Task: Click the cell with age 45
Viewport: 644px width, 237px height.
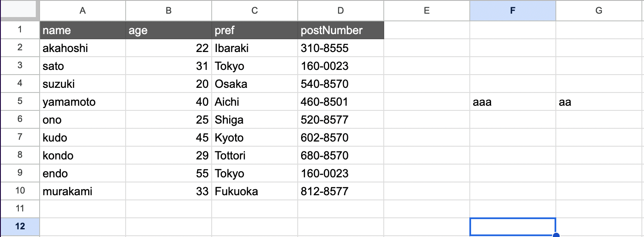Action: coord(169,138)
